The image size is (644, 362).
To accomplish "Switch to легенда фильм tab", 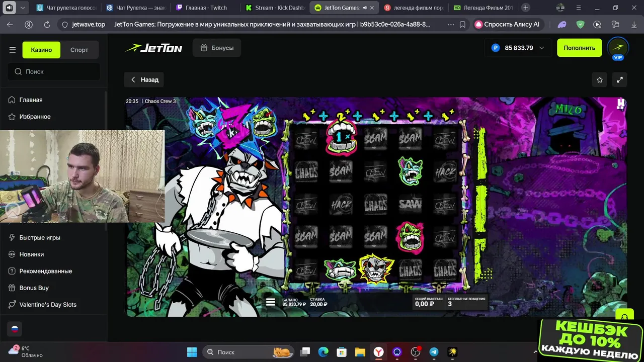I will [413, 8].
